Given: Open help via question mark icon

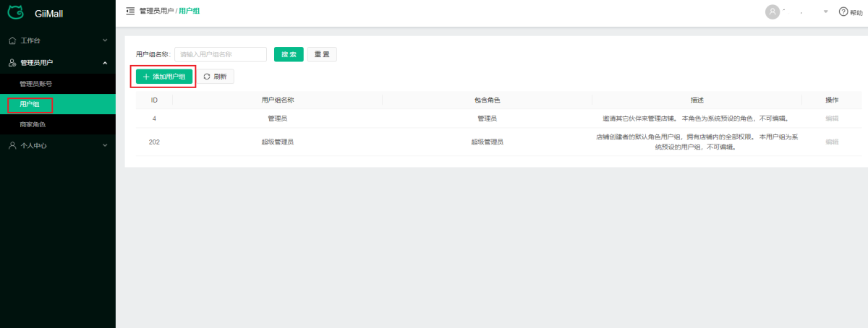Looking at the screenshot, I should pos(843,12).
